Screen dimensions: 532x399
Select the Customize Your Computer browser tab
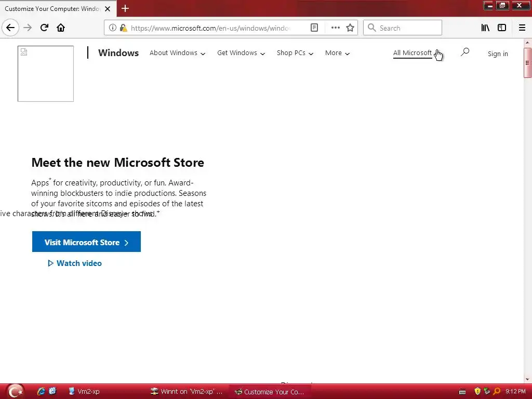52,9
